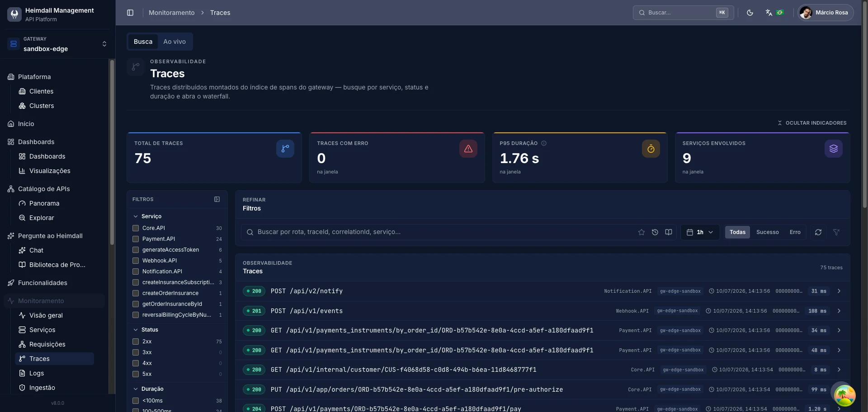Open Clientes in the sidebar
The height and width of the screenshot is (412, 868).
[41, 91]
